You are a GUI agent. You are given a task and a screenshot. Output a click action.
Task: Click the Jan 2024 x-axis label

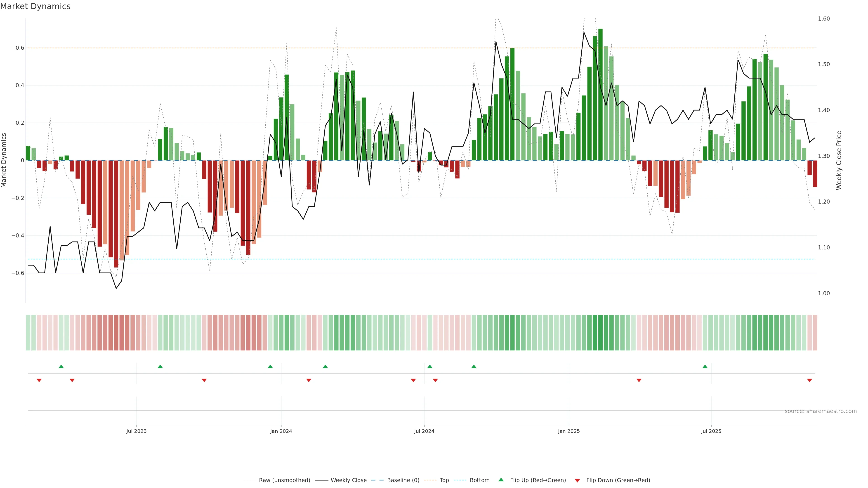281,431
